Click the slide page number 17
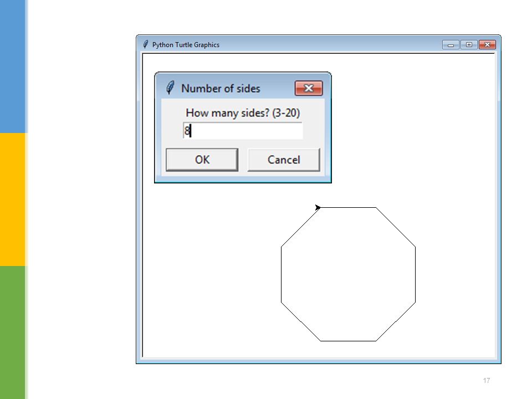 pos(486,380)
